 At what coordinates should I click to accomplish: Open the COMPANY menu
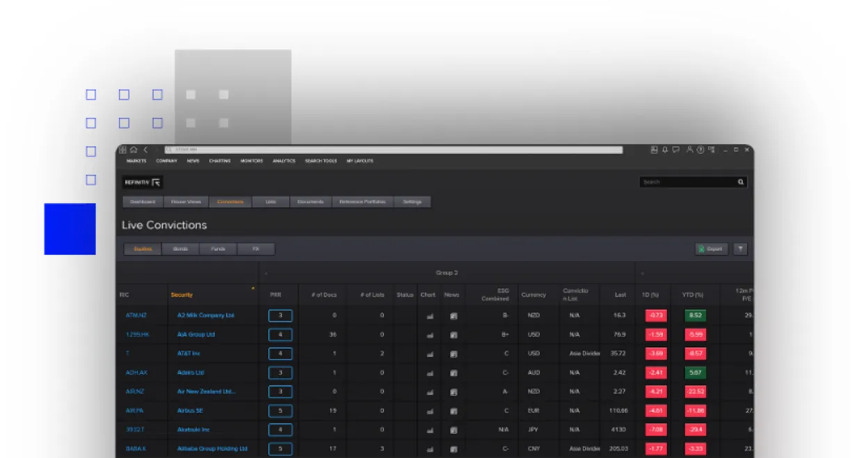coord(166,161)
